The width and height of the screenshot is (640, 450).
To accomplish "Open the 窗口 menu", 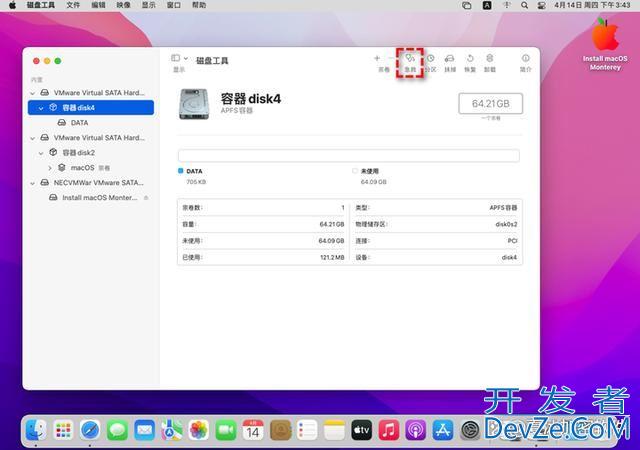I will 174,5.
